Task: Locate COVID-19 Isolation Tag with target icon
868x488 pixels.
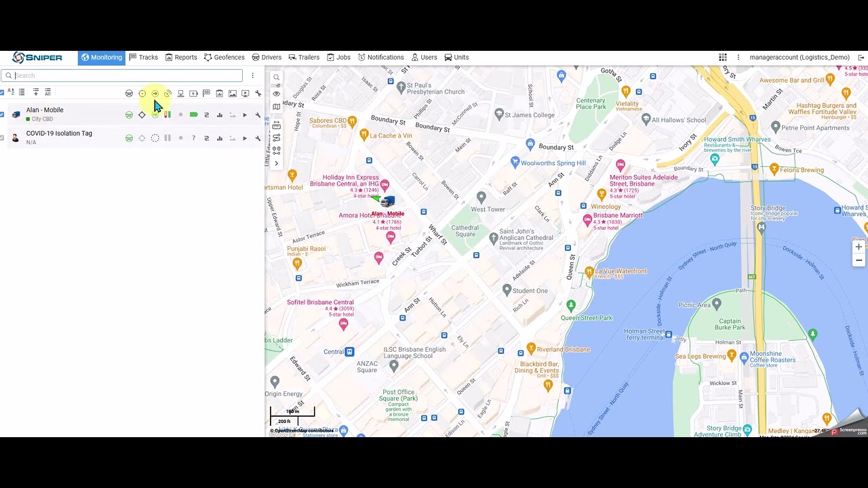Action: pos(142,138)
